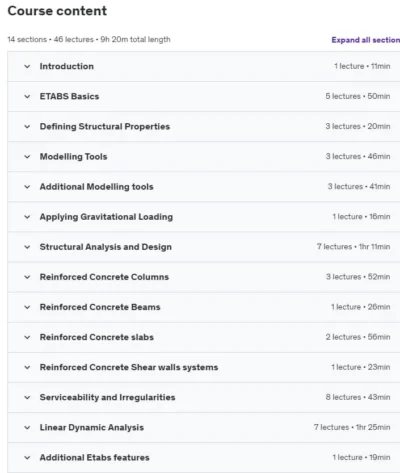Viewport: 400px width, 473px height.
Task: Expand the Introduction section chevron
Action: [x=27, y=66]
